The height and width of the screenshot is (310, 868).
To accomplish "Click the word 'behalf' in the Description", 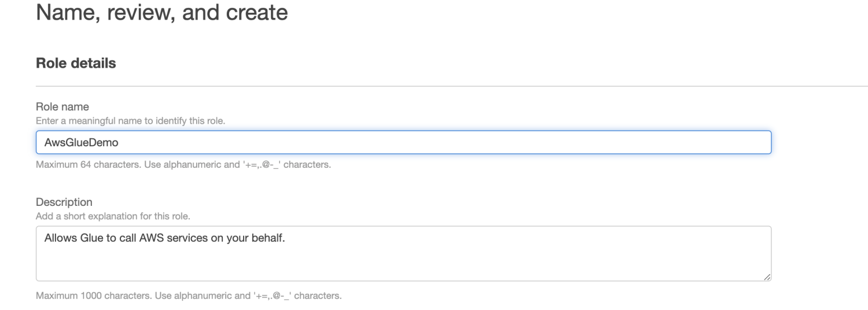I will (x=270, y=238).
